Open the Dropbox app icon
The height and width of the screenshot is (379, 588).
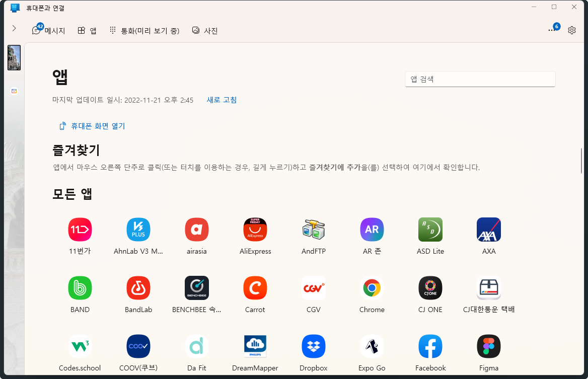click(x=314, y=346)
